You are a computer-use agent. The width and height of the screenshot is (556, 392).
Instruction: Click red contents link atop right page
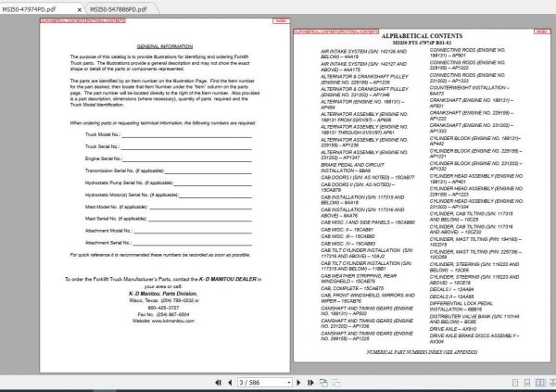[336, 32]
